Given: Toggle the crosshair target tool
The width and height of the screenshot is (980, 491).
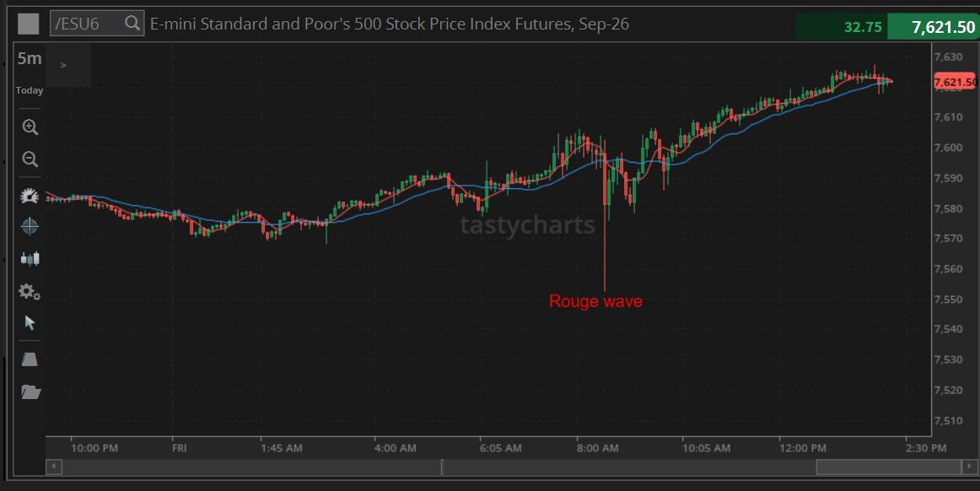Looking at the screenshot, I should pos(30,226).
